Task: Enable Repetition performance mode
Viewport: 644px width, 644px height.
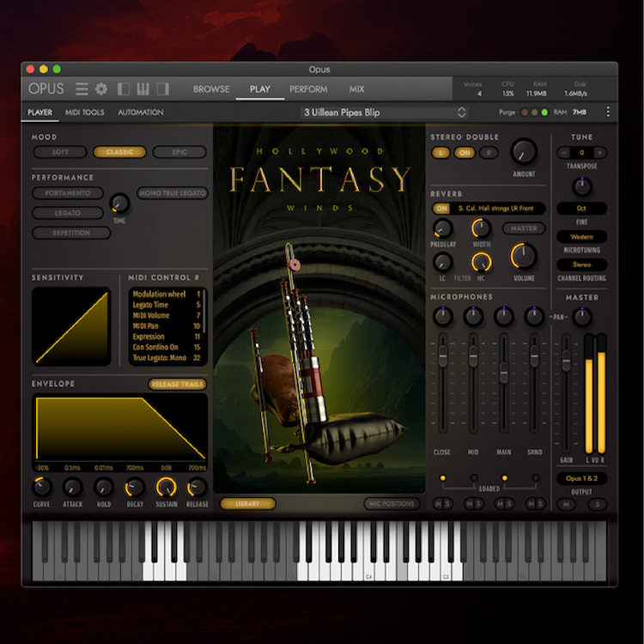Action: (71, 233)
